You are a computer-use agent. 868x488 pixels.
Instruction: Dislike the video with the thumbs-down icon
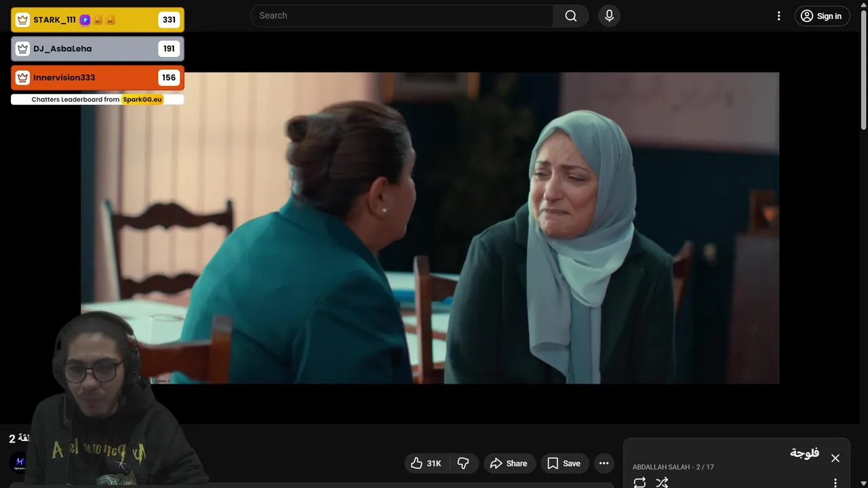click(x=464, y=464)
